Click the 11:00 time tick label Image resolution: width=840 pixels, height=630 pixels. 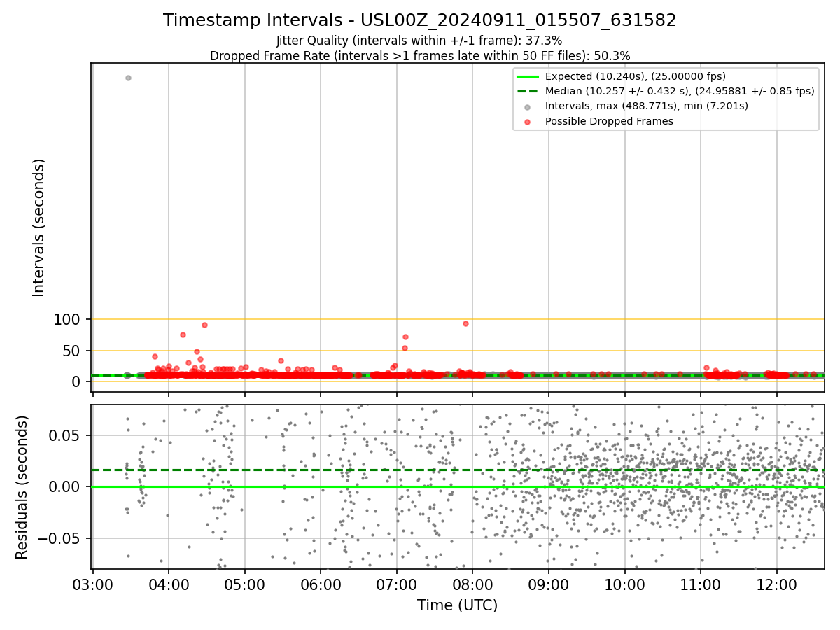click(701, 584)
